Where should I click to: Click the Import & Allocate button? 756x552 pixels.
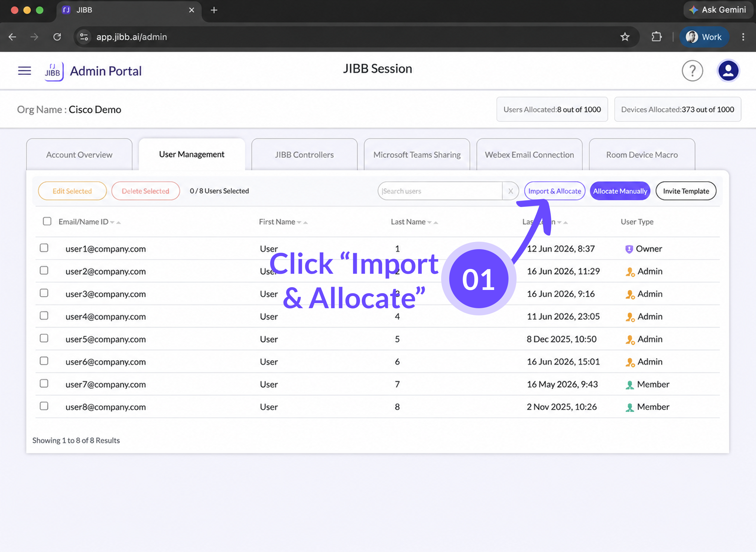click(555, 191)
